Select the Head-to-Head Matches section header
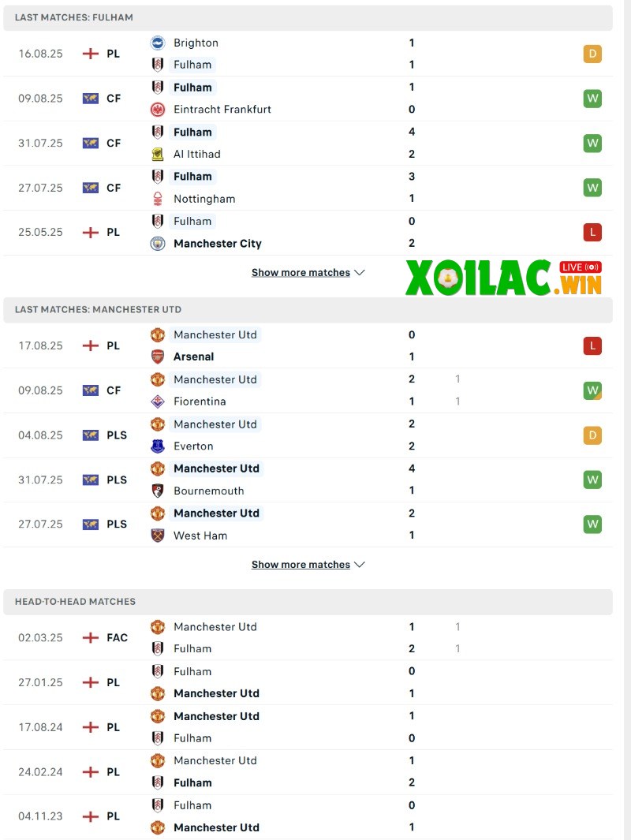 75,602
